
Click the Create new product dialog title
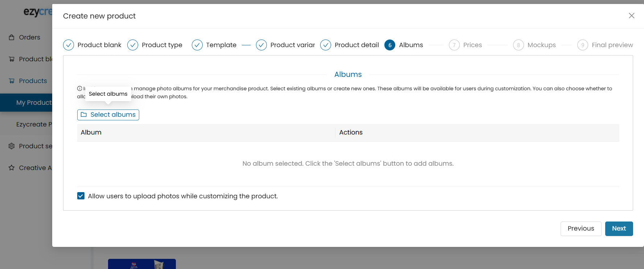99,16
